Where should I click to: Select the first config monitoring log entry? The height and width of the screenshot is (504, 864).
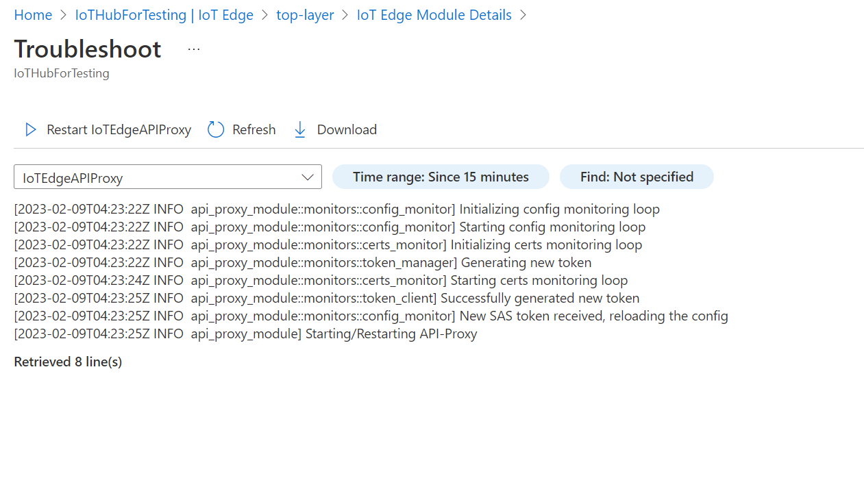point(337,209)
